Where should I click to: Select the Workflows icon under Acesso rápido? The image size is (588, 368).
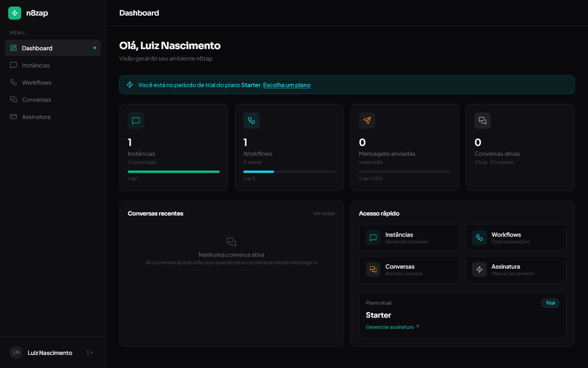pos(479,238)
